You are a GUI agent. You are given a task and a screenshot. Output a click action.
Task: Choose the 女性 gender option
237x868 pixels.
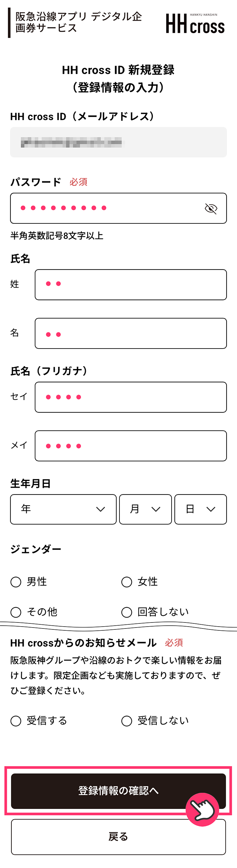(x=127, y=582)
